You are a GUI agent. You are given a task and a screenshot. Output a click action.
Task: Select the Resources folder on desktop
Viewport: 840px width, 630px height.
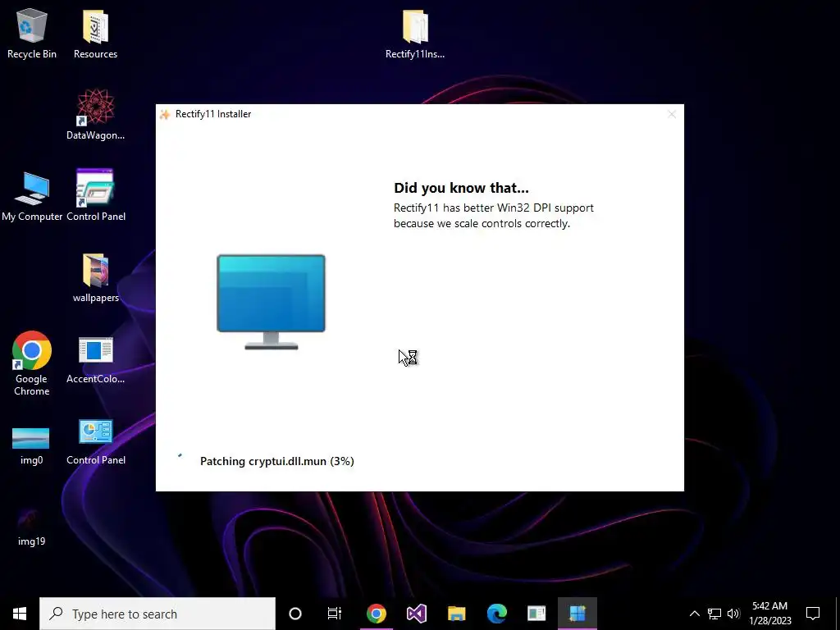tap(95, 33)
